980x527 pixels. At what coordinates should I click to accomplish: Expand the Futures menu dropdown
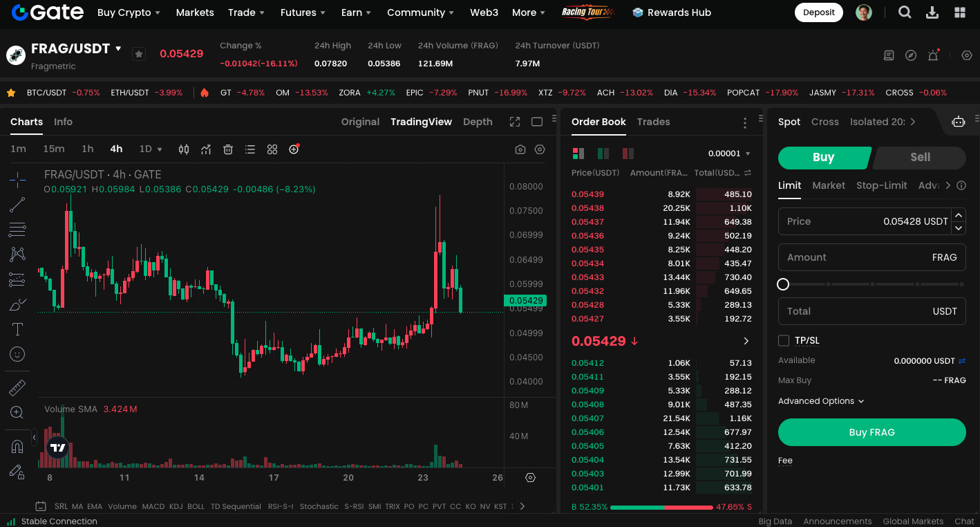pyautogui.click(x=303, y=12)
